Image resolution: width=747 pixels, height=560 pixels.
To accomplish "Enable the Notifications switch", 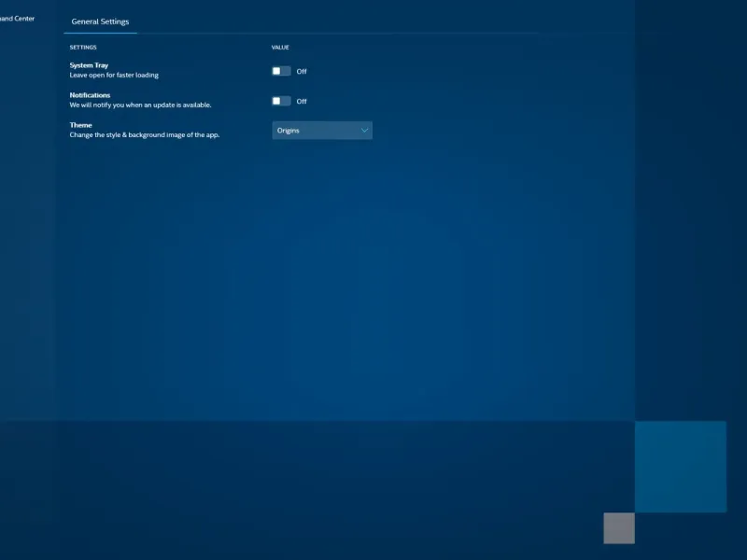I will tap(281, 101).
